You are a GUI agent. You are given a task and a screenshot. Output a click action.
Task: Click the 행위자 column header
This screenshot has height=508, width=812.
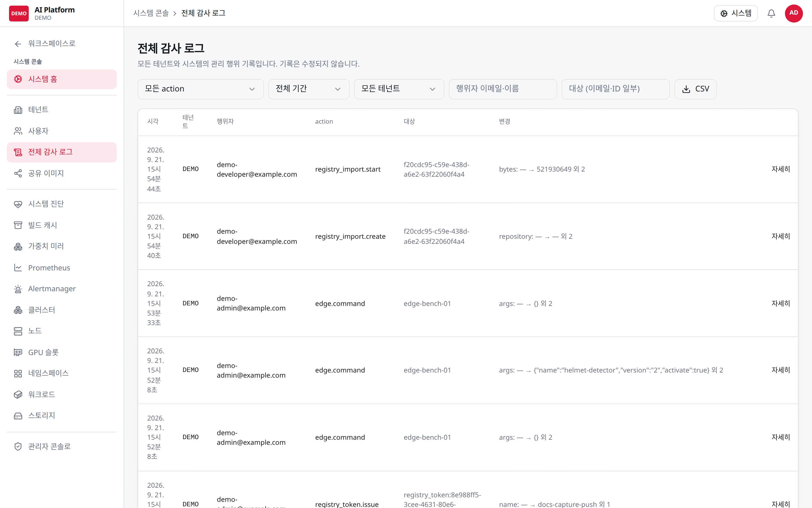click(225, 121)
